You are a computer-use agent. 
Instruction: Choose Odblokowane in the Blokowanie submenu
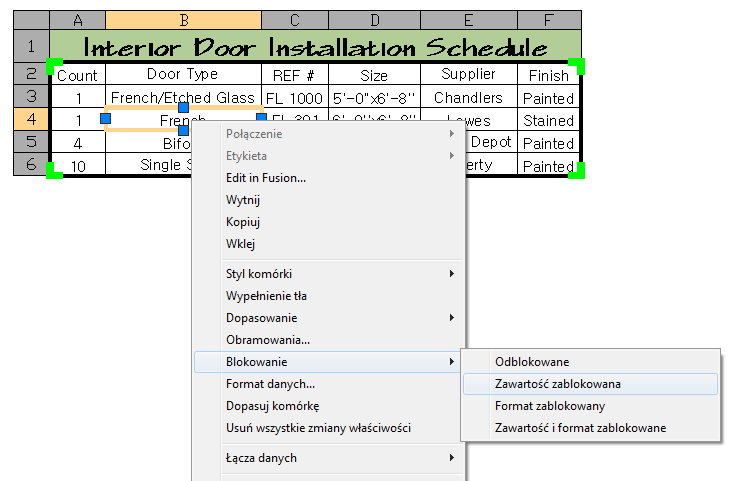(531, 362)
